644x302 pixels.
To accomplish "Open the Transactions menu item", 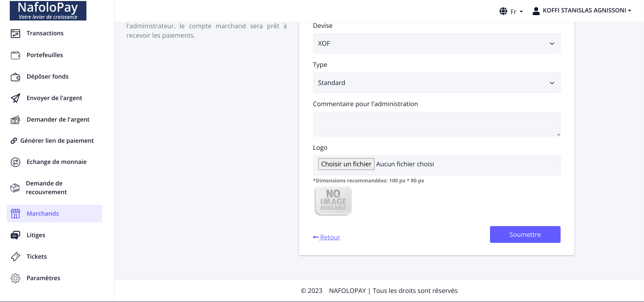I will (x=45, y=33).
